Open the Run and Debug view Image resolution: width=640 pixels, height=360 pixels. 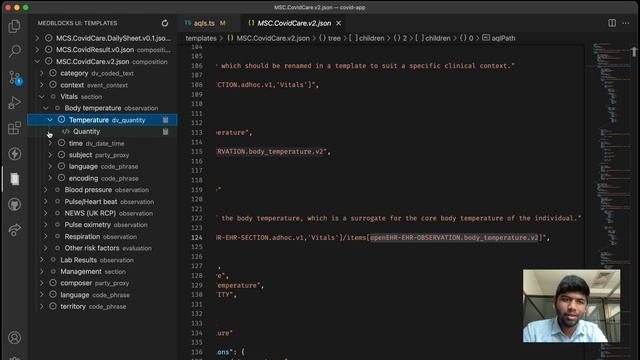coord(15,103)
